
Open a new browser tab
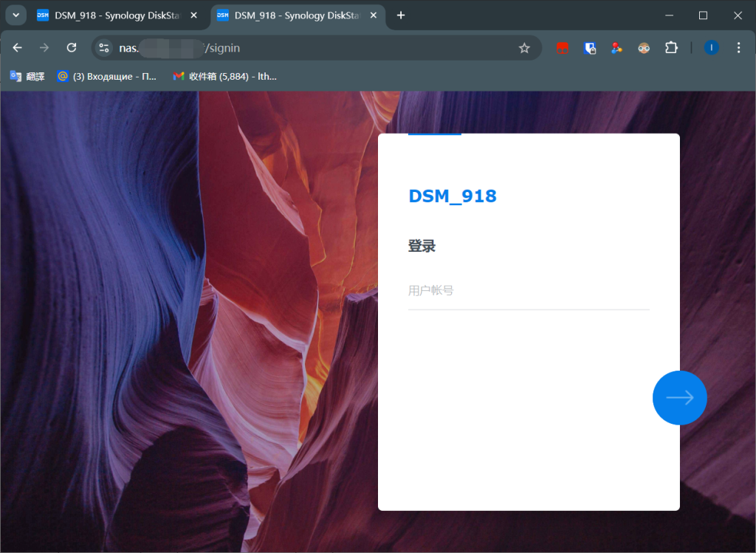click(400, 14)
